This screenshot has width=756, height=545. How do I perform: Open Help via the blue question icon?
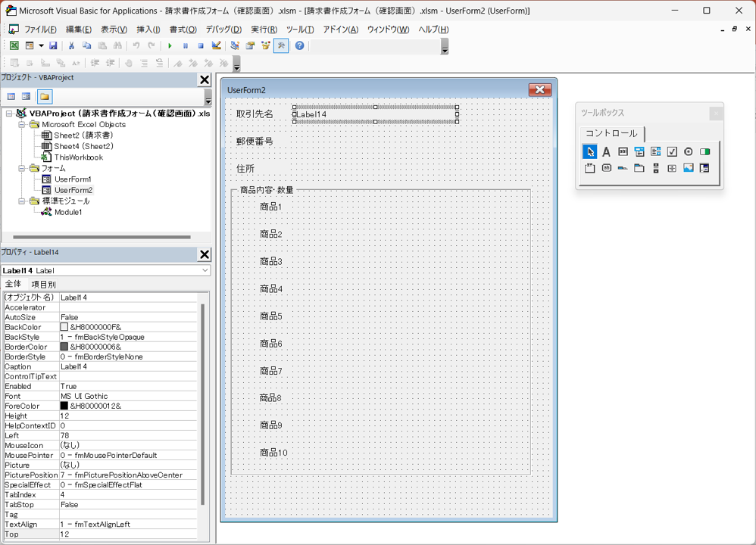click(299, 46)
